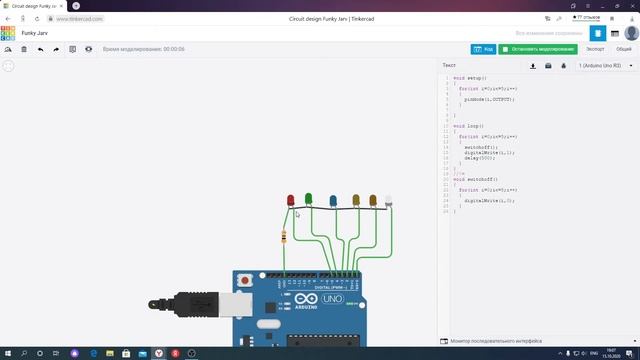Click the resistor on the circuit
The height and width of the screenshot is (360, 640).
click(x=284, y=237)
